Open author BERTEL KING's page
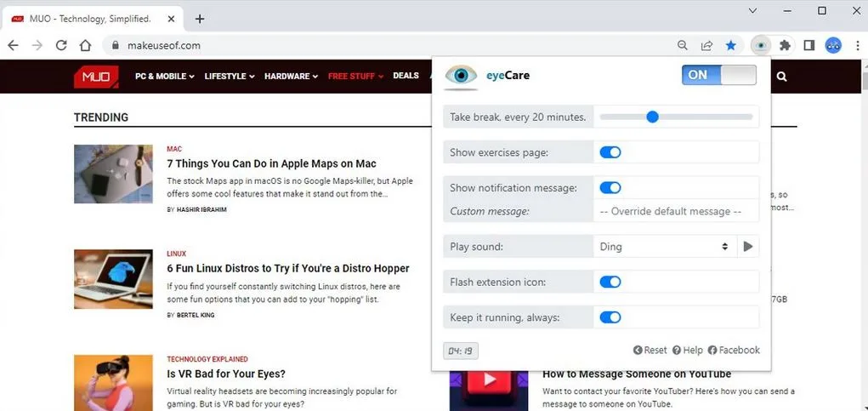Image resolution: width=868 pixels, height=411 pixels. tap(196, 315)
